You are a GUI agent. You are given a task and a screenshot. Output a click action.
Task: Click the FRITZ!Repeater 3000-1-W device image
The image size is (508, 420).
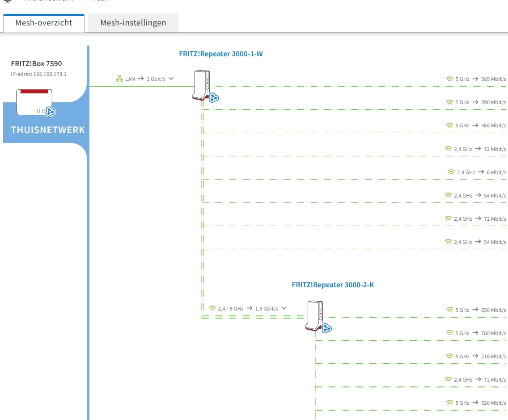[201, 85]
